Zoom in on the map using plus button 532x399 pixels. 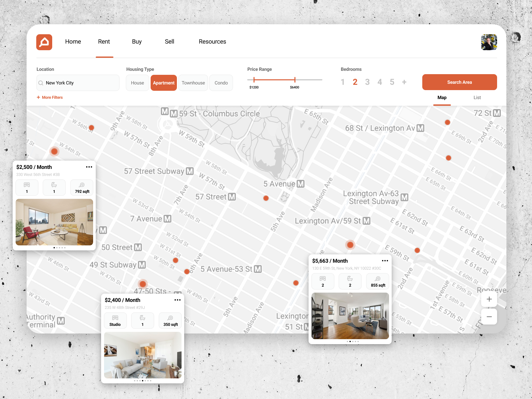(489, 299)
